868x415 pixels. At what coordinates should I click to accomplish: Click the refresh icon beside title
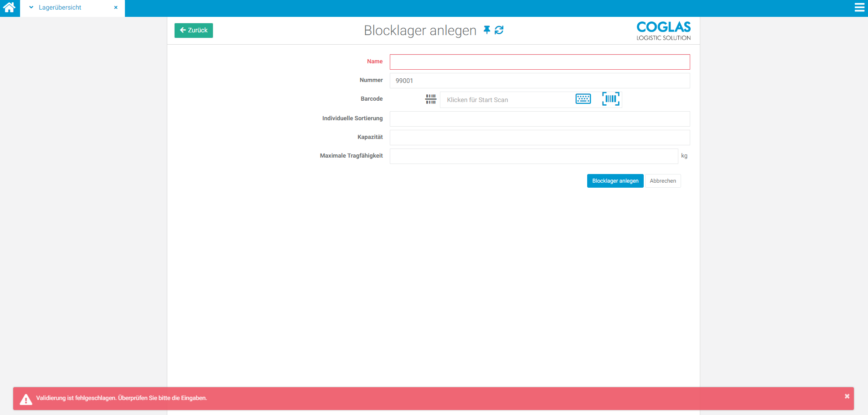[499, 30]
